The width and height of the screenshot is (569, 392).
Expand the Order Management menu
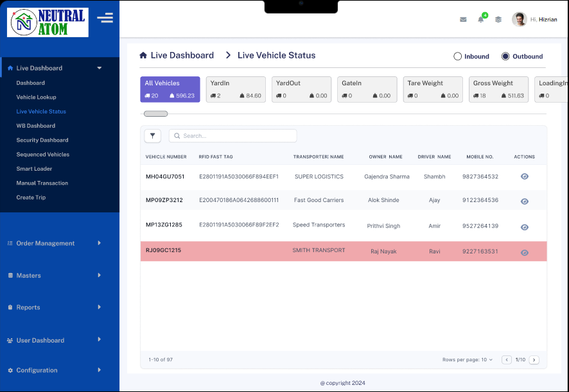point(55,243)
